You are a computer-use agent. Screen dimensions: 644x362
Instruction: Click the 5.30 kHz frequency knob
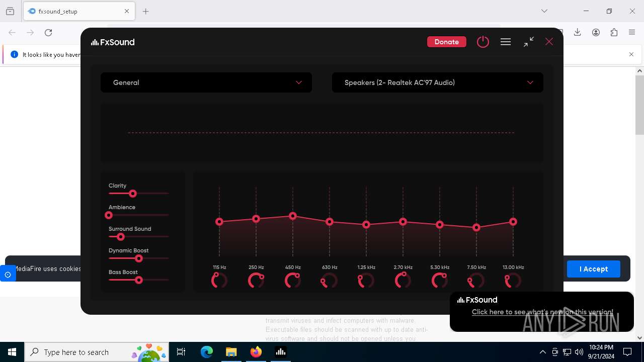point(440,280)
